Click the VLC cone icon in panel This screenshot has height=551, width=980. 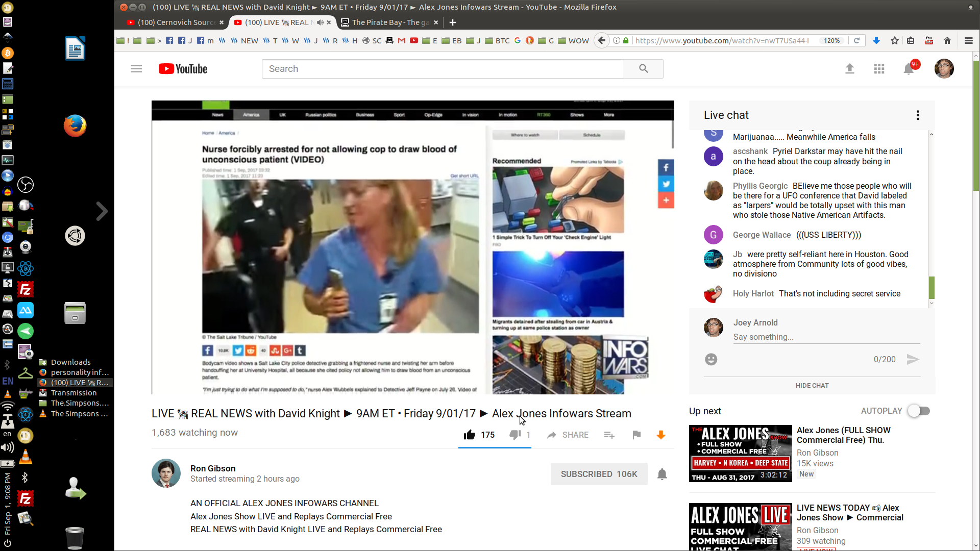click(25, 457)
